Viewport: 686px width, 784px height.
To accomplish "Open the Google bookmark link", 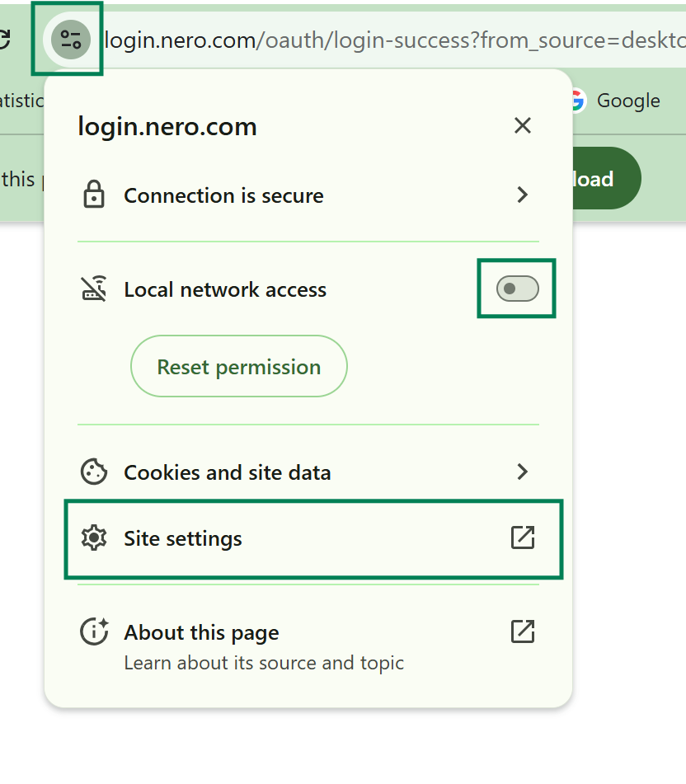I will point(627,101).
